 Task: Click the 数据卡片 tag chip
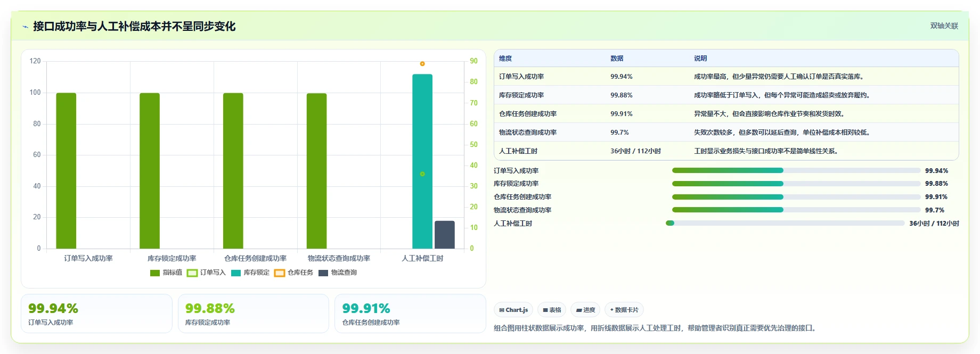point(624,310)
